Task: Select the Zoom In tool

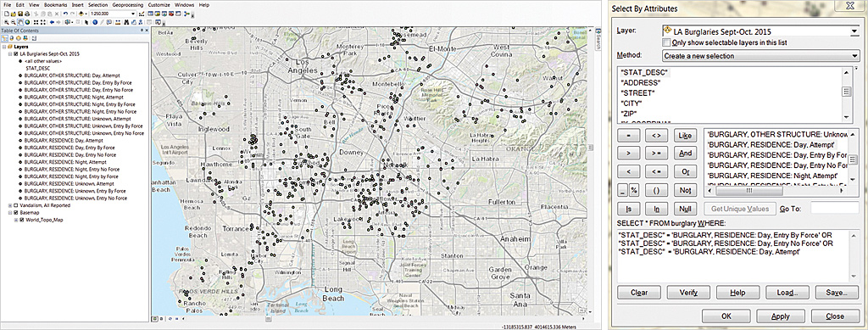Action: (7, 22)
